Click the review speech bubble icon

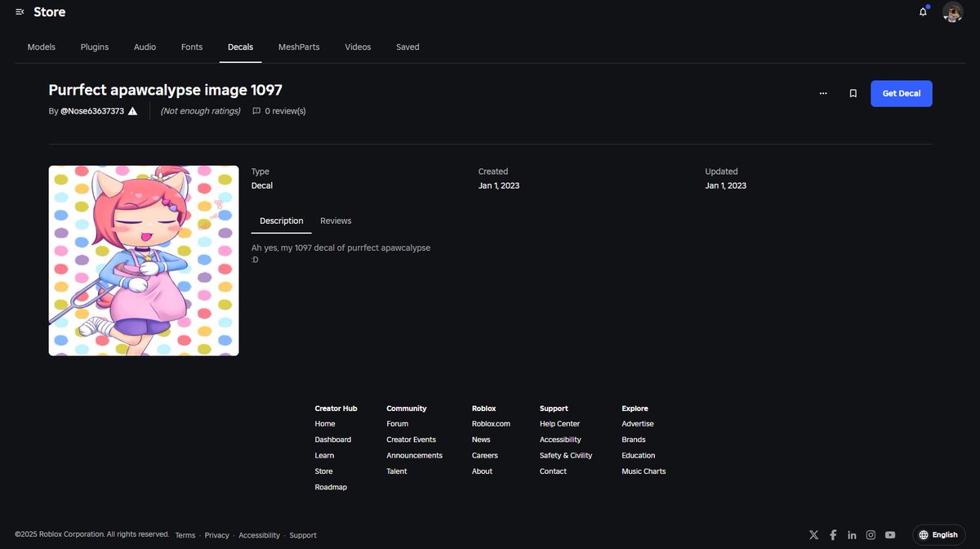click(x=256, y=111)
